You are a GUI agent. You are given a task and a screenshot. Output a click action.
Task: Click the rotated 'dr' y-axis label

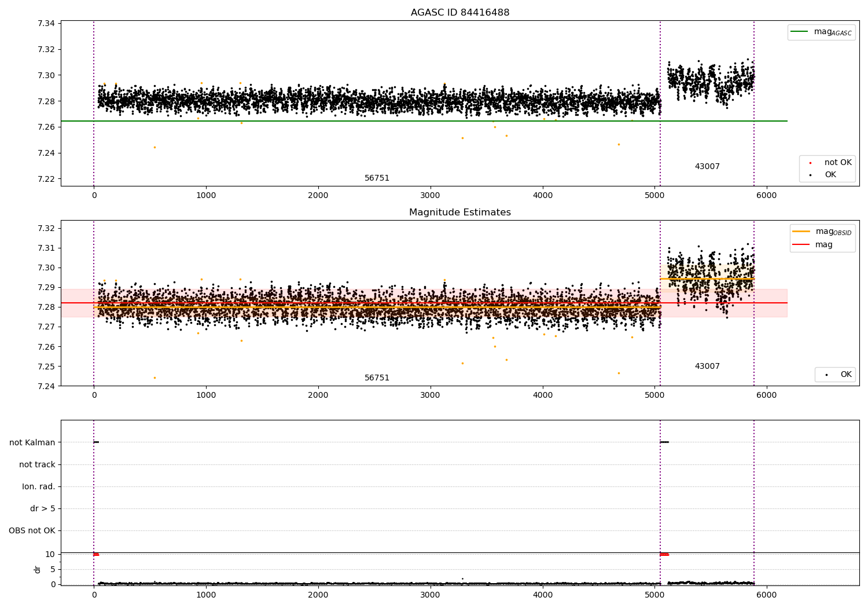coord(38,569)
